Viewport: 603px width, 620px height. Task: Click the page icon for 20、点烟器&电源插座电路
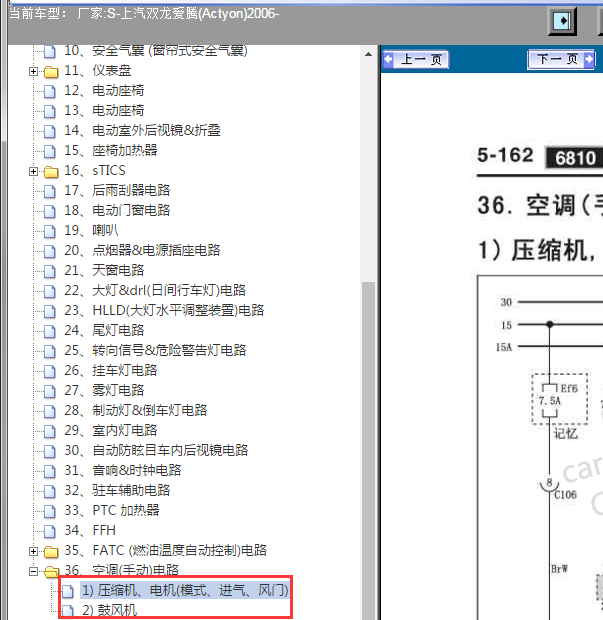click(x=49, y=251)
